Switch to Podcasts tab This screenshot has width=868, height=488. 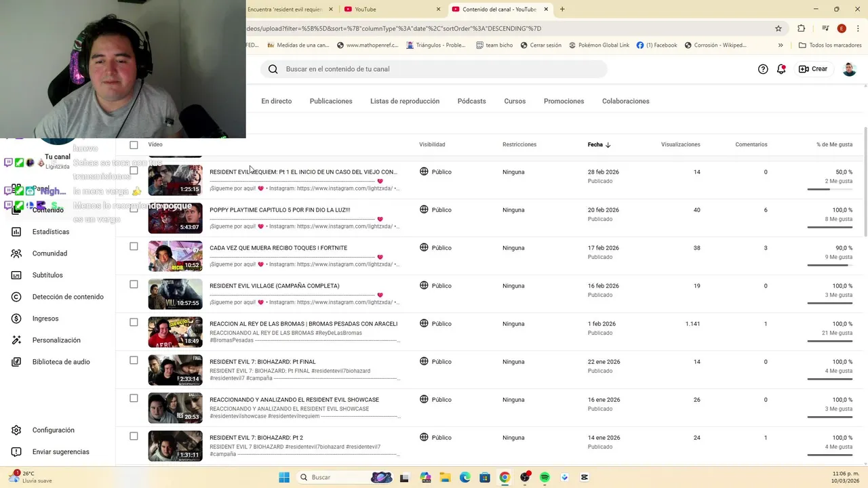click(x=472, y=101)
